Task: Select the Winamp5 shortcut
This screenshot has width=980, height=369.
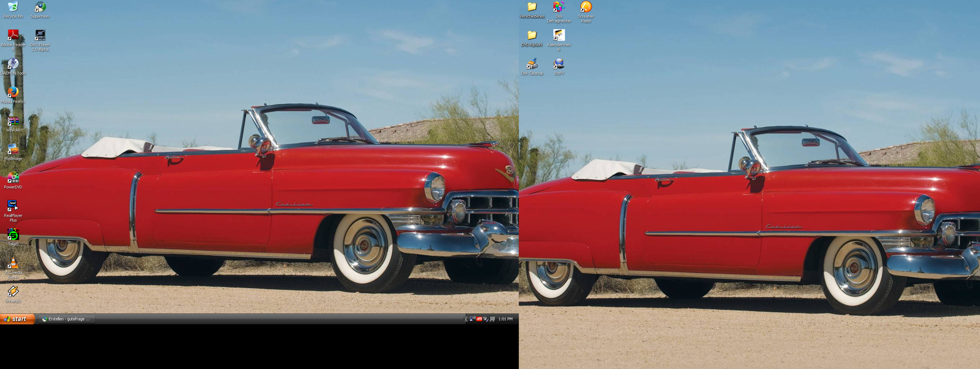Action: 13,295
